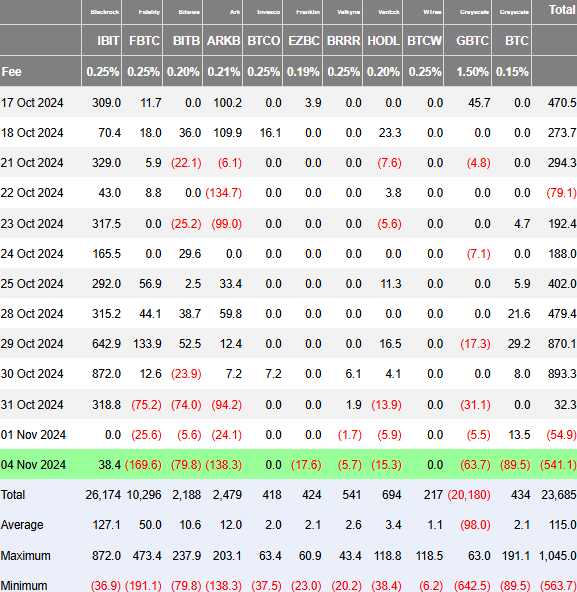Click the (134.7) ARKB value on 22 Oct

224,193
